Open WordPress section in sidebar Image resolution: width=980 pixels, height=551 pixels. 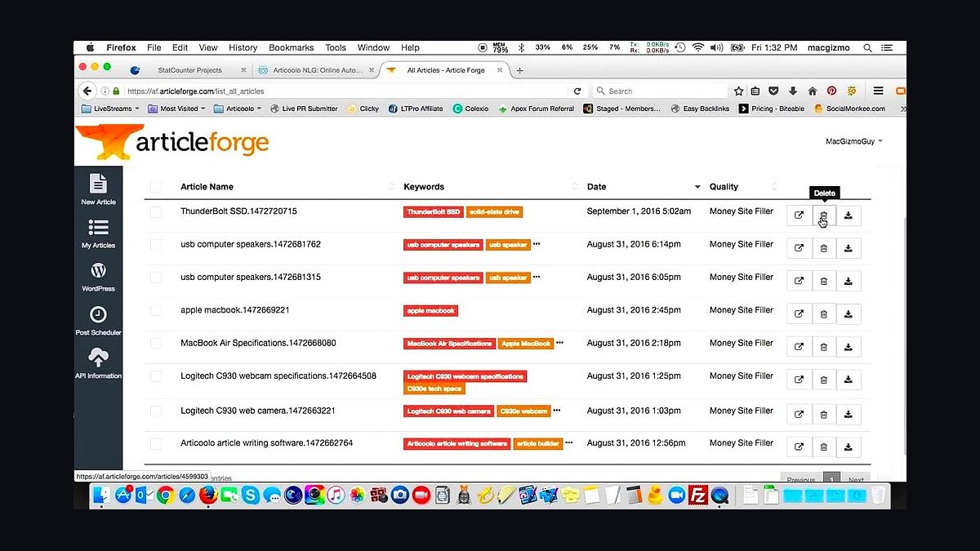point(98,277)
